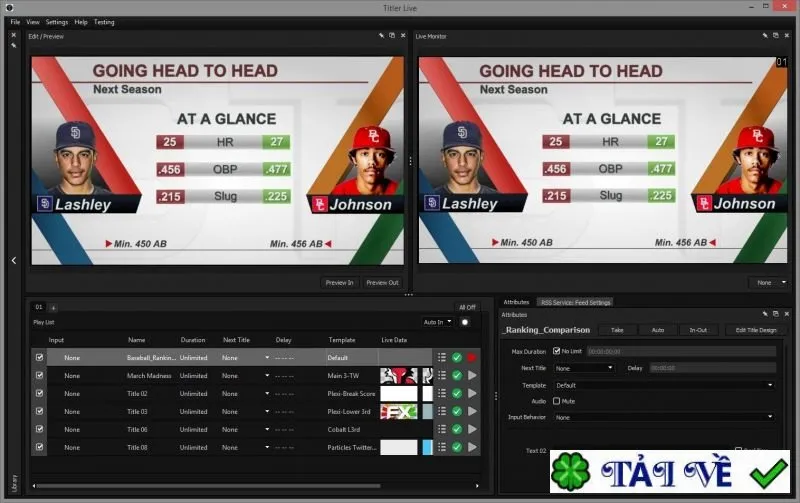Image resolution: width=800 pixels, height=503 pixels.
Task: Toggle the No Limit max duration checkbox
Action: click(x=557, y=351)
